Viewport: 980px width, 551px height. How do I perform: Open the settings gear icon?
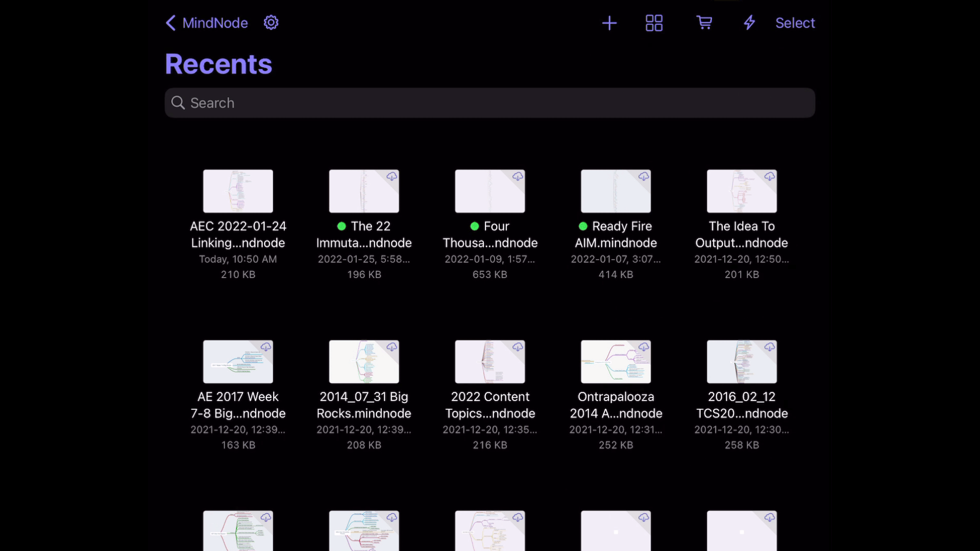271,22
